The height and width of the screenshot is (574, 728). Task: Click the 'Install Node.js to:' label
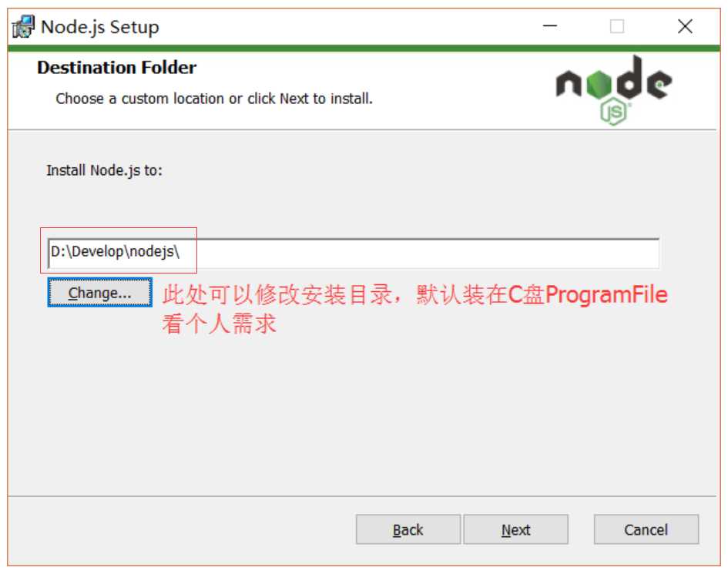tap(105, 170)
